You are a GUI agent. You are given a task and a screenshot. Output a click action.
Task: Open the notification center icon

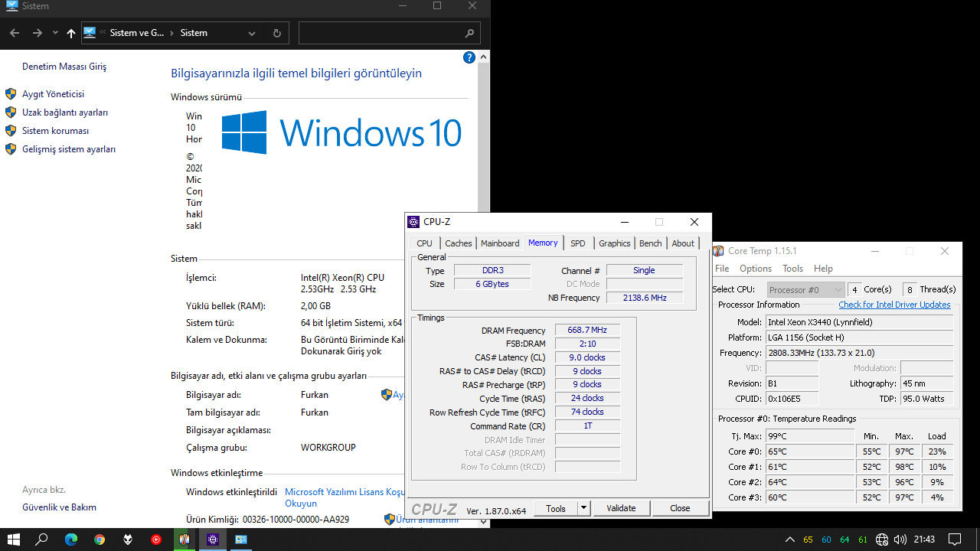pos(954,540)
